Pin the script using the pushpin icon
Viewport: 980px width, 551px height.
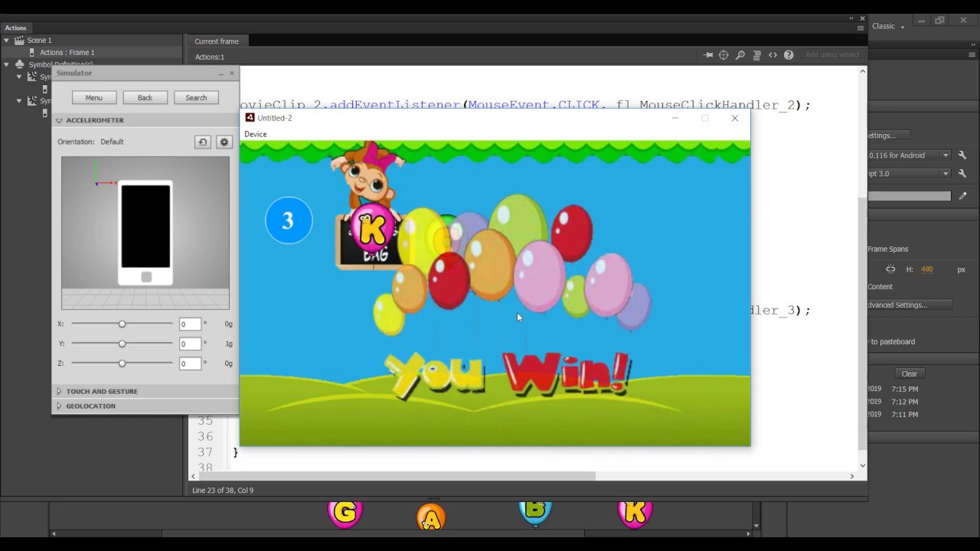pyautogui.click(x=708, y=55)
